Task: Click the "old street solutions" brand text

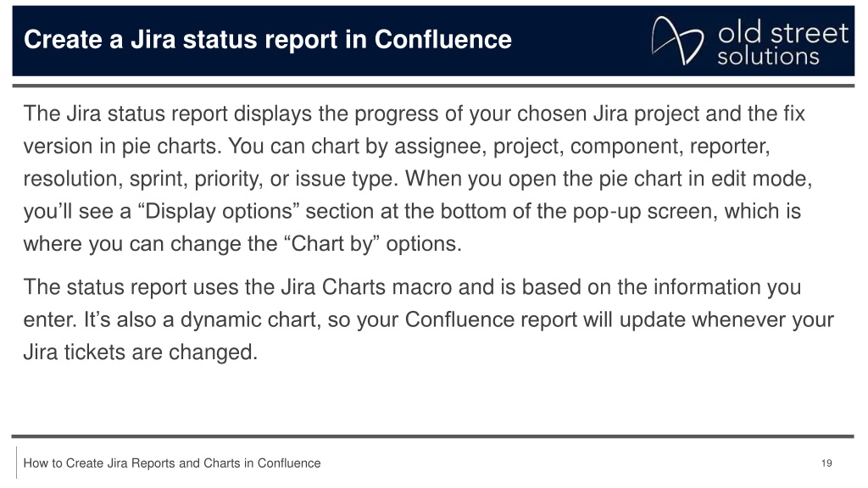Action: [782, 44]
